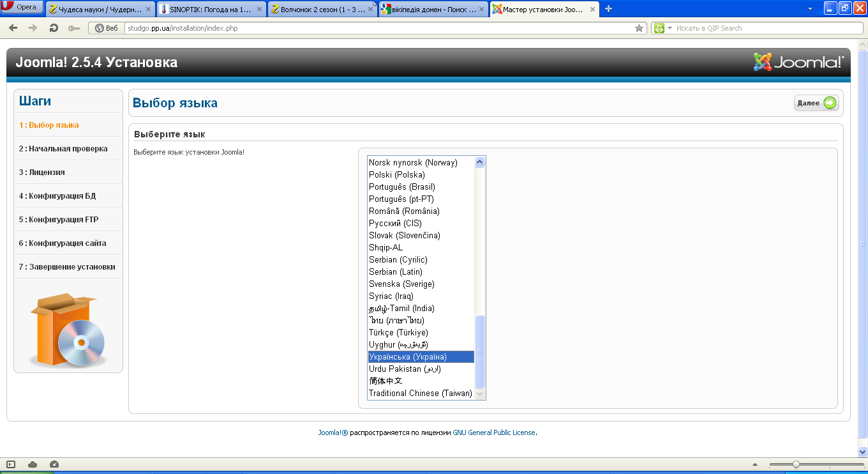
Task: Select Shqip-AL language
Action: point(421,248)
